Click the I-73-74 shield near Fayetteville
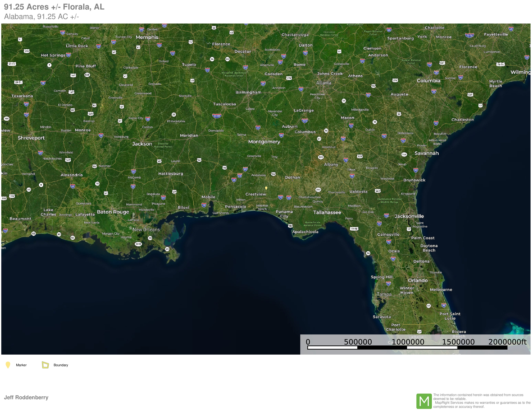The width and height of the screenshot is (532, 411). (x=469, y=35)
